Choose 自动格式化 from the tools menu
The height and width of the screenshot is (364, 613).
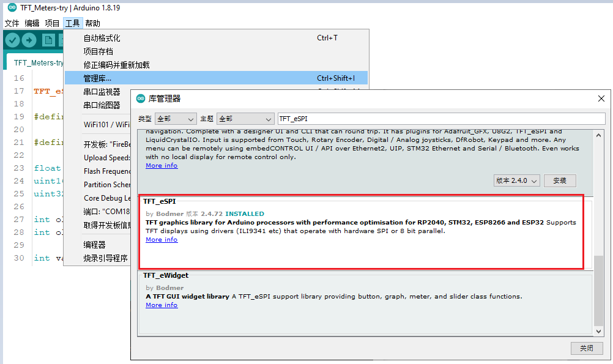click(216, 38)
